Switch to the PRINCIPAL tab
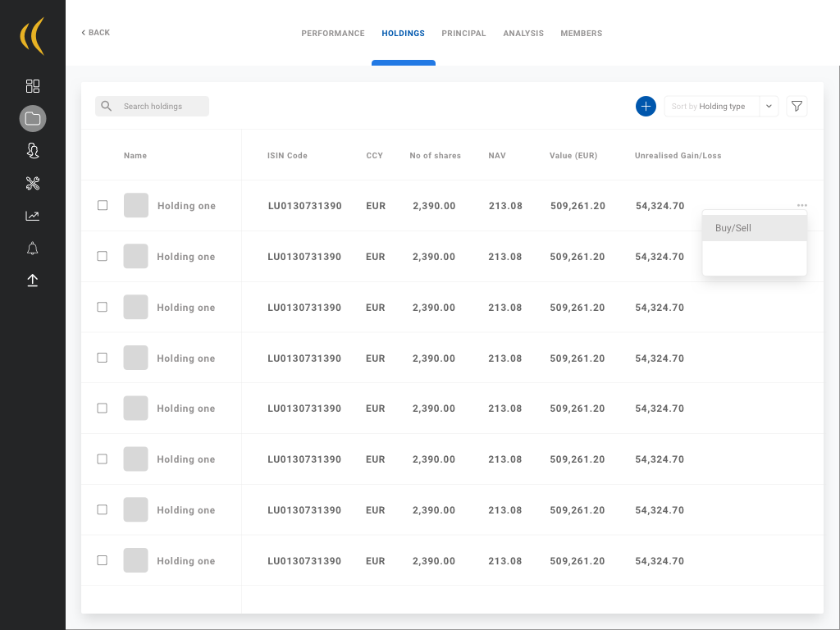This screenshot has width=840, height=630. (463, 33)
